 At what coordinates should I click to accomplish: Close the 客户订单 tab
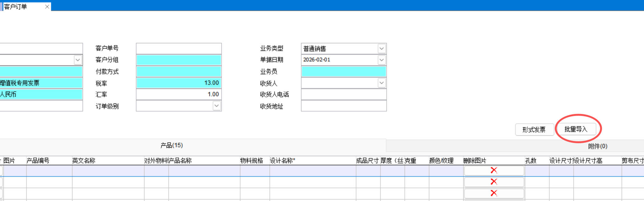47,7
